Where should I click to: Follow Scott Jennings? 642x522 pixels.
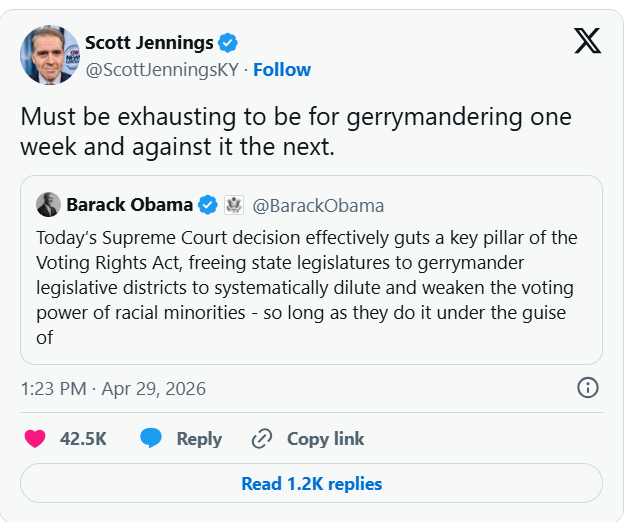click(x=282, y=70)
